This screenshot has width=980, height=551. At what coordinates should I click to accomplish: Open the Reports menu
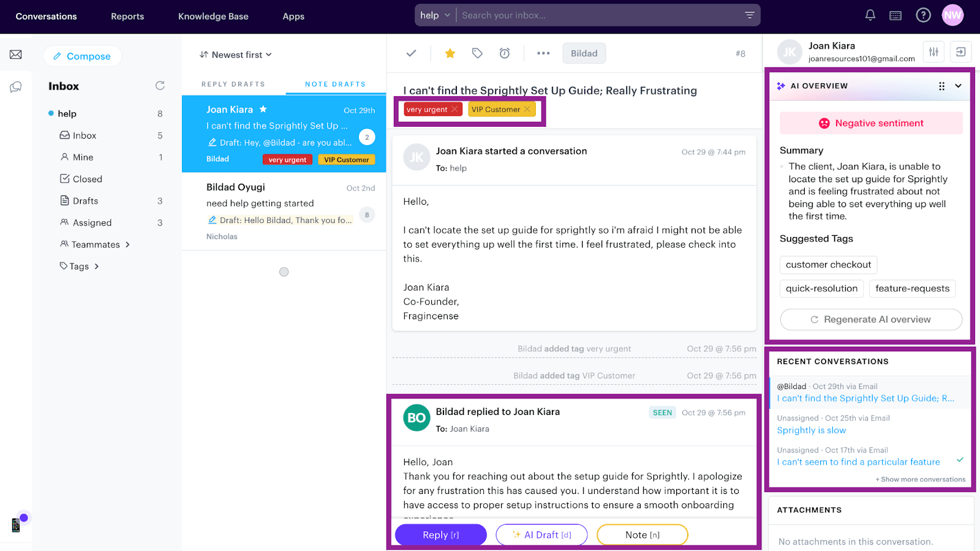coord(127,17)
